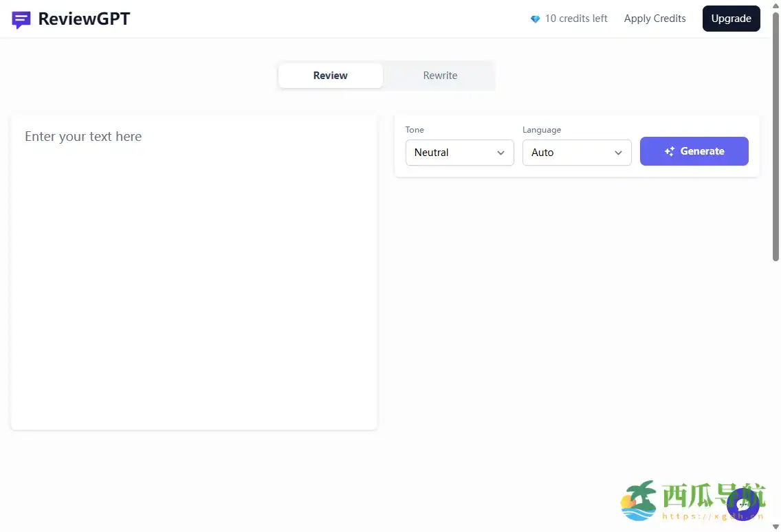Open the round chat support widget
This screenshot has width=781, height=532.
coord(742,505)
